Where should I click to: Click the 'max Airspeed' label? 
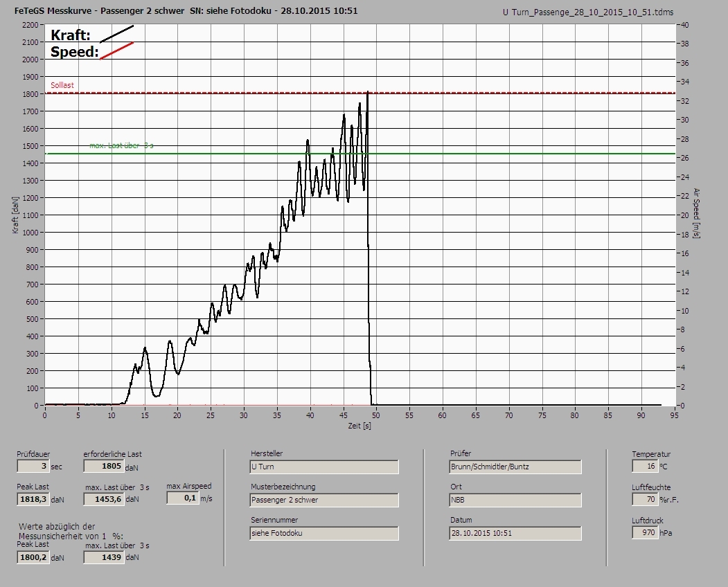coord(189,486)
